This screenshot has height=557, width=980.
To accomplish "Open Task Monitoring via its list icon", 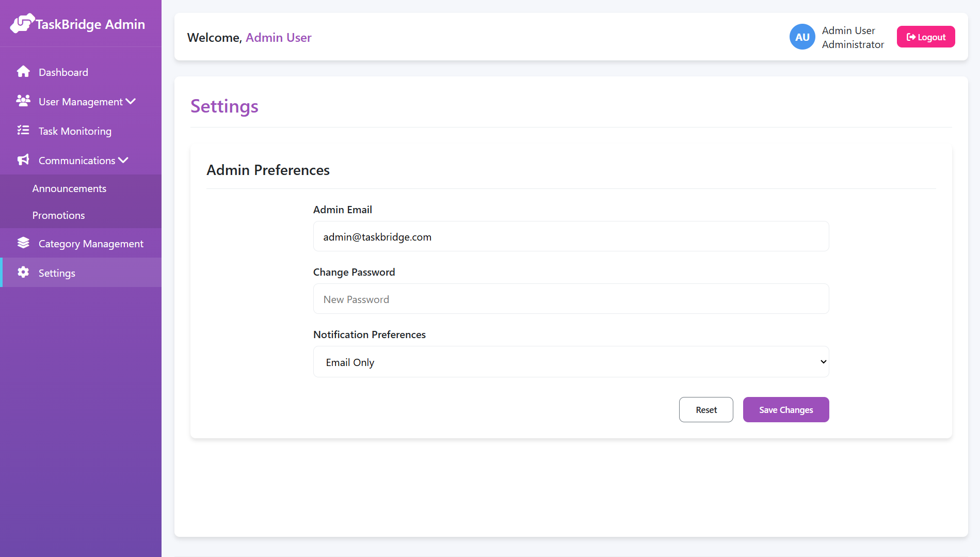I will tap(23, 131).
